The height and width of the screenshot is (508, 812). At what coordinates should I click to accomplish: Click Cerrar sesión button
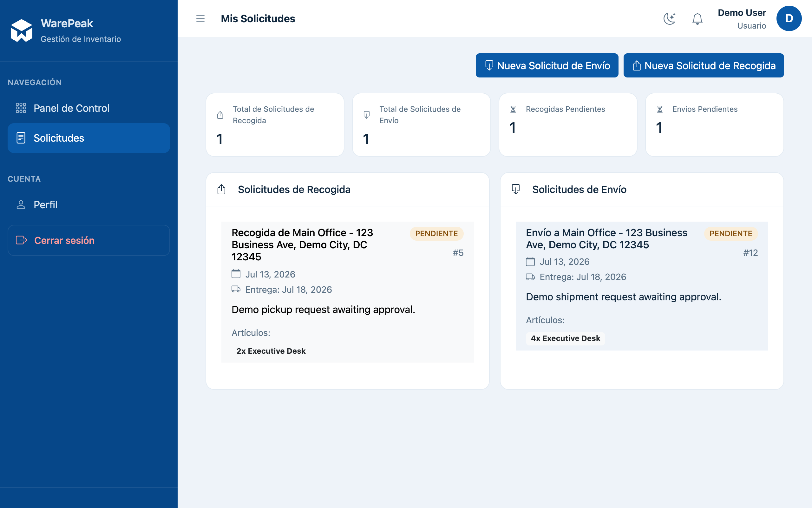[x=88, y=240]
